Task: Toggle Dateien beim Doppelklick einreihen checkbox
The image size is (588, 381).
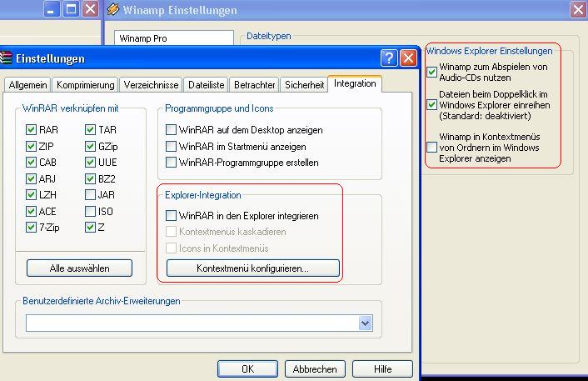Action: (x=432, y=105)
